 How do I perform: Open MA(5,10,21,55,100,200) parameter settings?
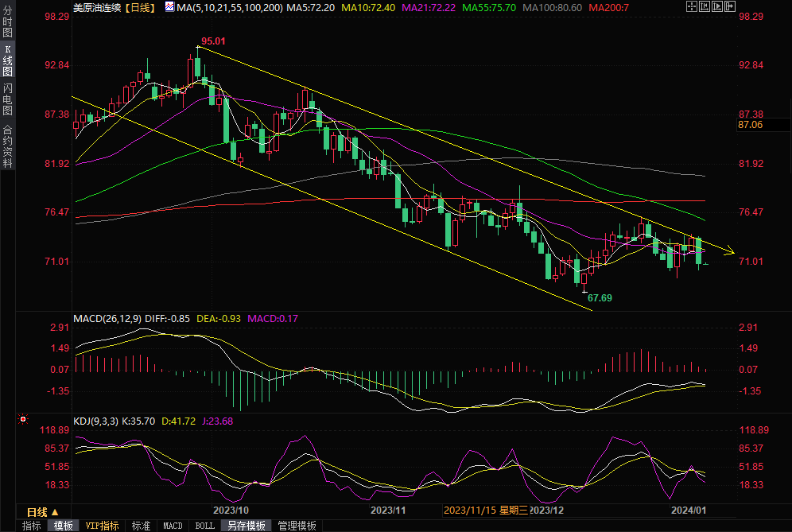pos(229,7)
